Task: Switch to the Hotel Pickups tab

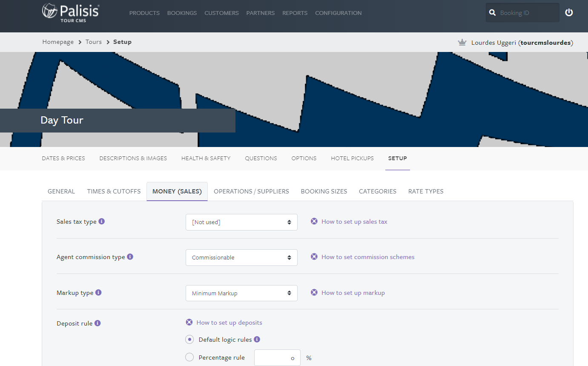Action: tap(352, 158)
